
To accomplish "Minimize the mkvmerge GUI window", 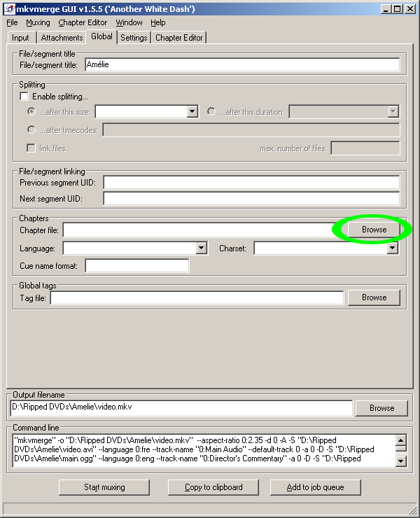I will pos(386,9).
